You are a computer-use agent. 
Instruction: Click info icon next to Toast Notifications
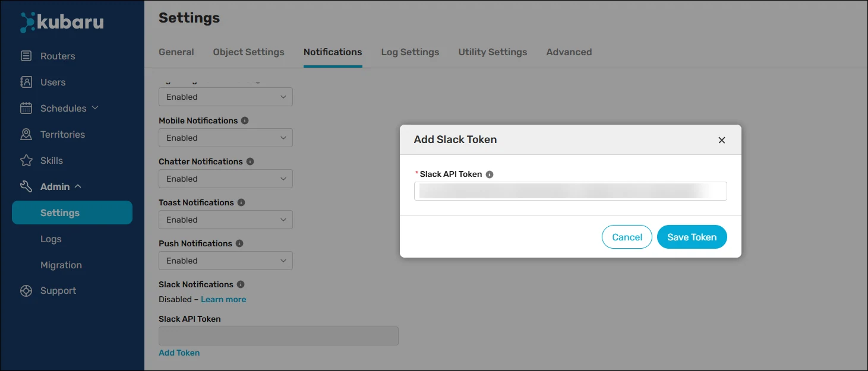click(241, 202)
